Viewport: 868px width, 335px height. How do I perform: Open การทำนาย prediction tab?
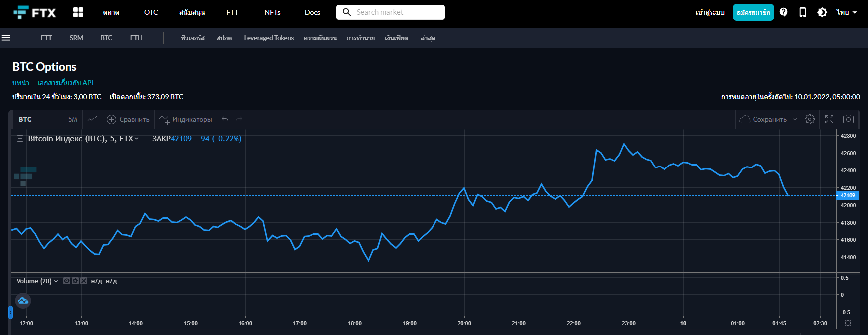point(361,38)
